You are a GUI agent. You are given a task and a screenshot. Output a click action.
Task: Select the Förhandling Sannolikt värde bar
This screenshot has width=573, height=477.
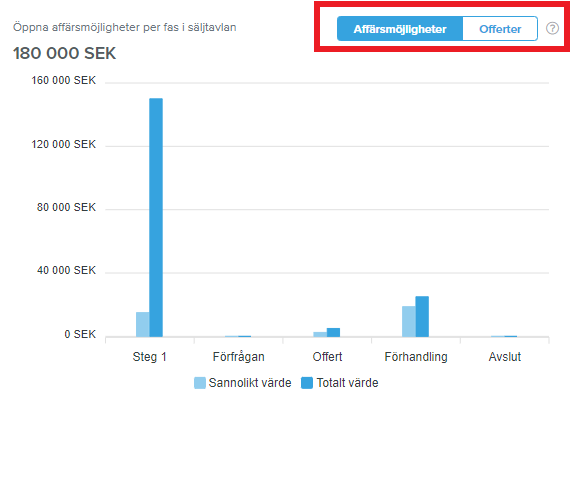tap(409, 322)
